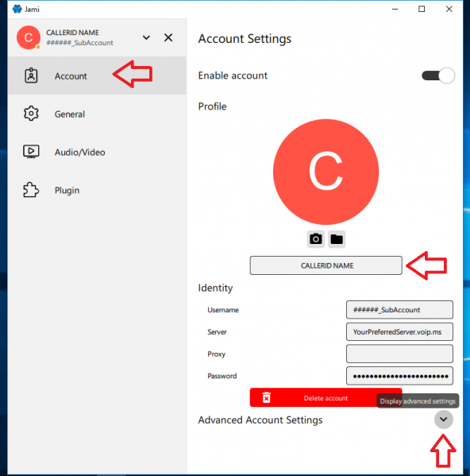
Task: Open the account selector dropdown arrow
Action: [x=146, y=37]
